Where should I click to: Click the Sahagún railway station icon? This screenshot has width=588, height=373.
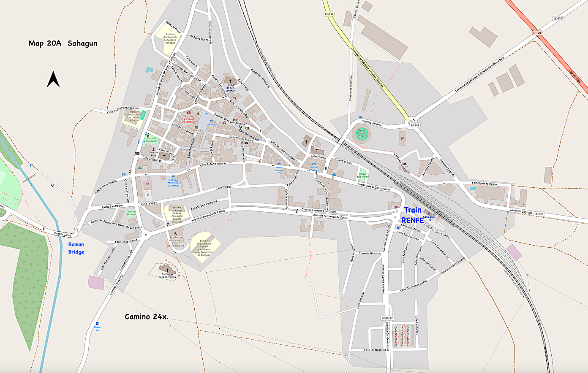click(429, 214)
